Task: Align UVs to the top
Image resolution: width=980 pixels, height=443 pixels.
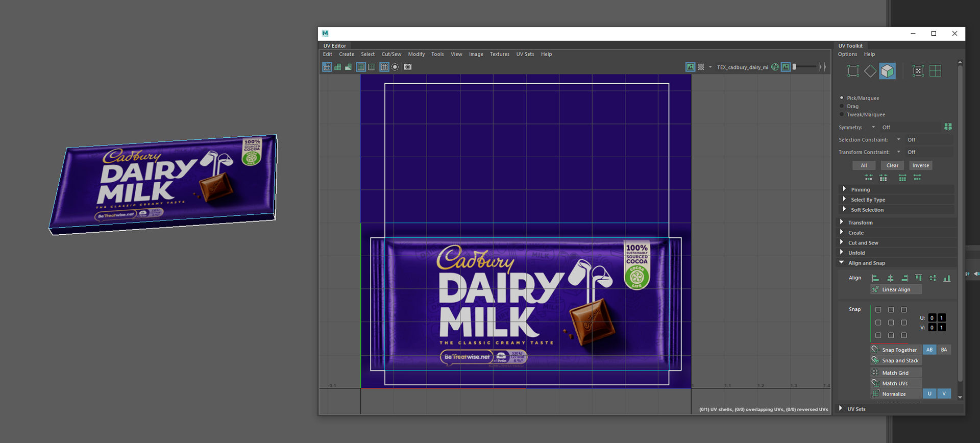Action: click(x=919, y=278)
